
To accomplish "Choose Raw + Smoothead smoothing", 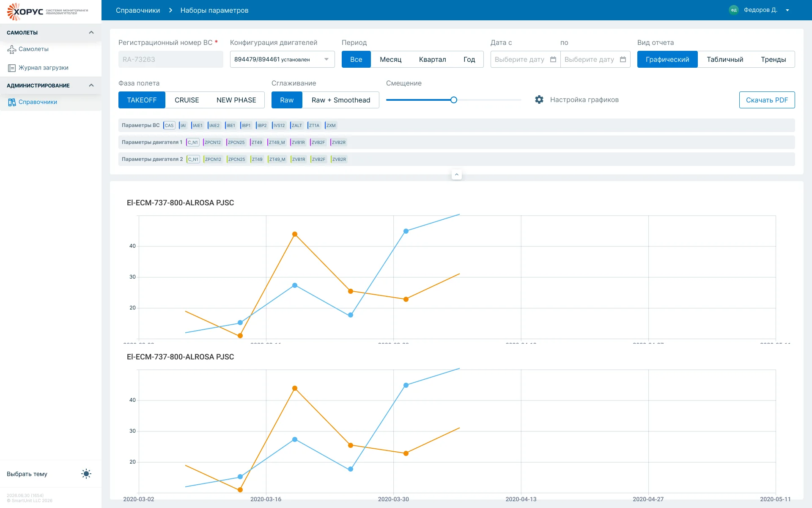I will 341,100.
